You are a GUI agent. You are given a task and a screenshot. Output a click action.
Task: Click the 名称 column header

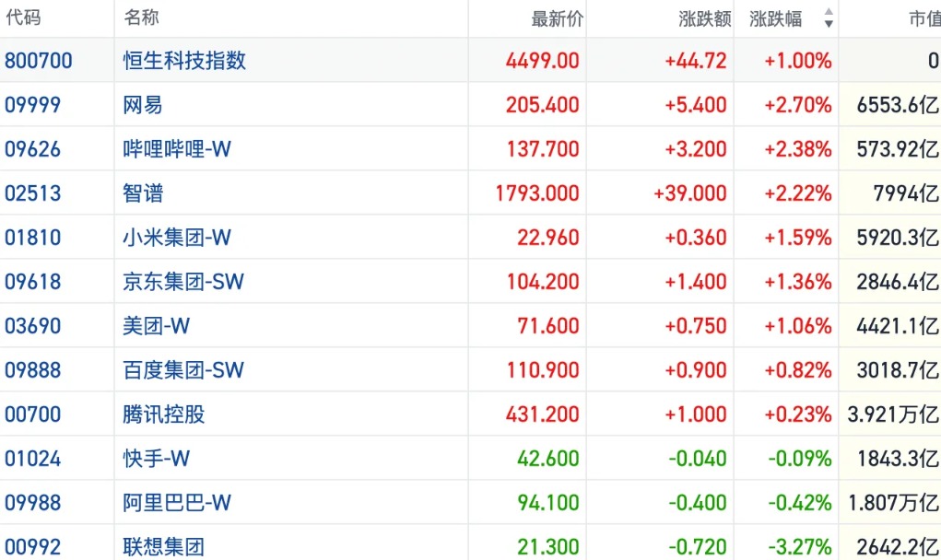(141, 17)
